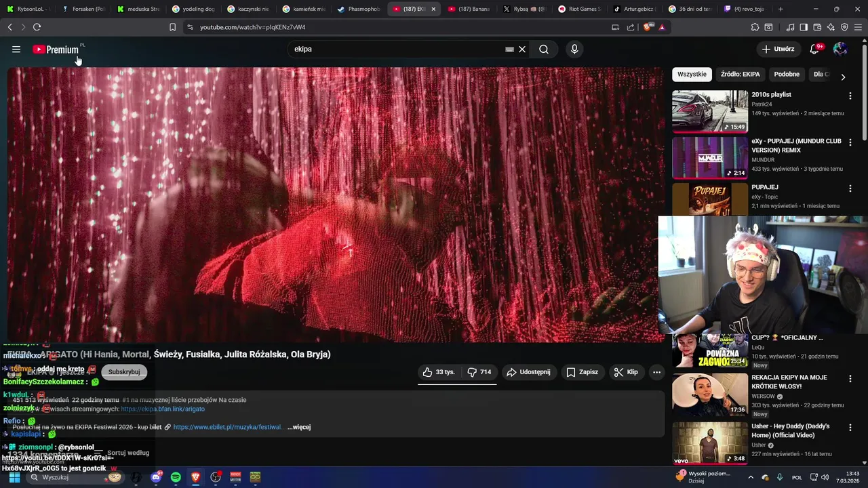The image size is (868, 488).
Task: Bookmark this page with the bookmark icon
Action: (172, 27)
